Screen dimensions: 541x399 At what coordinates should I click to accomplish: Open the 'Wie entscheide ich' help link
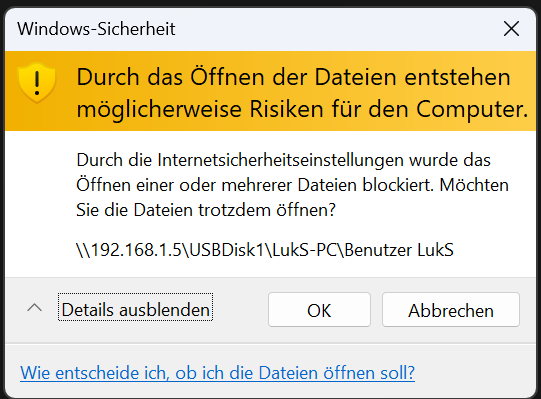(x=217, y=373)
